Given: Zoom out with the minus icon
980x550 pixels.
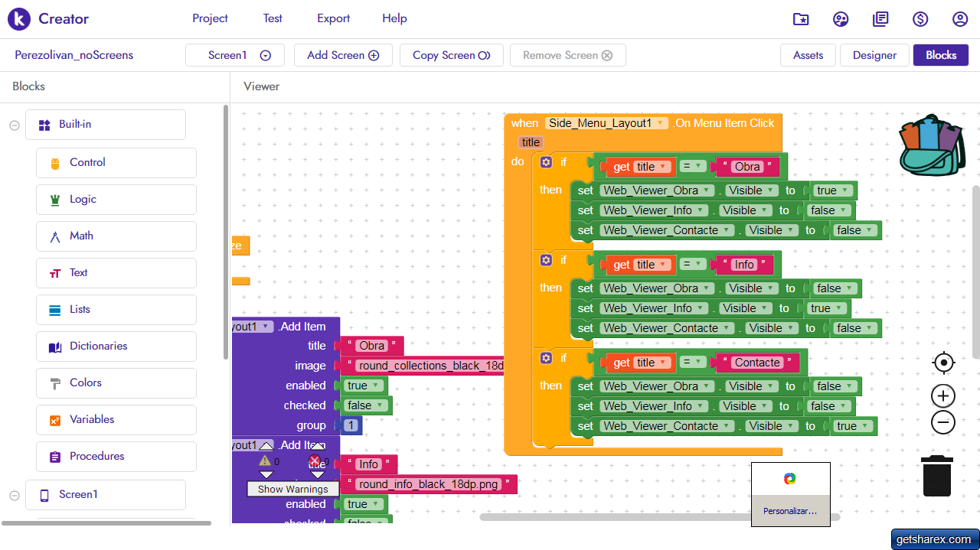Looking at the screenshot, I should point(943,422).
